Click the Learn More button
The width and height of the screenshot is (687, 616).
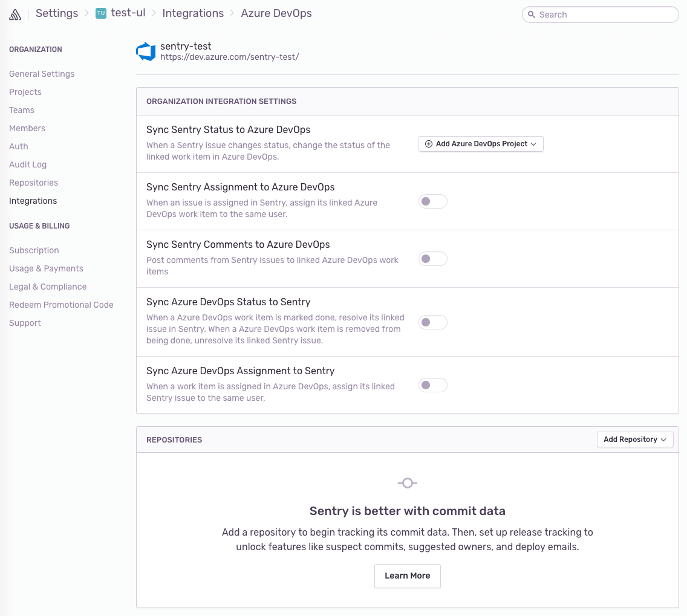pos(407,575)
